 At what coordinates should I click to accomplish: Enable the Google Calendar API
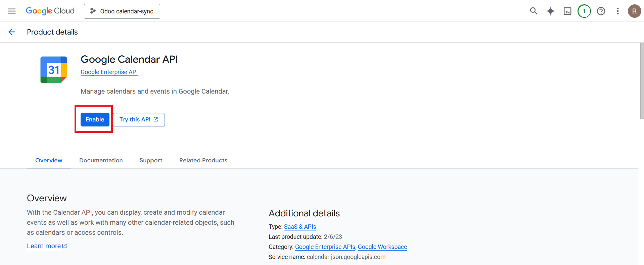pos(95,119)
